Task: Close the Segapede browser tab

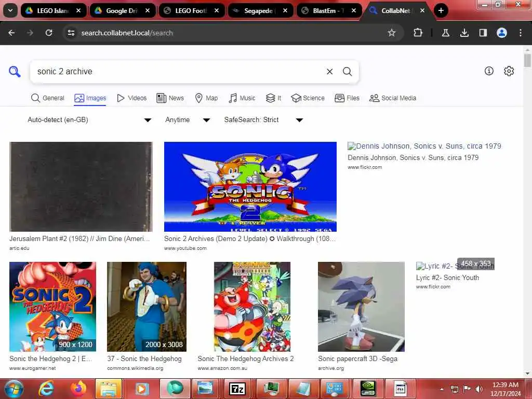Action: coord(285,10)
